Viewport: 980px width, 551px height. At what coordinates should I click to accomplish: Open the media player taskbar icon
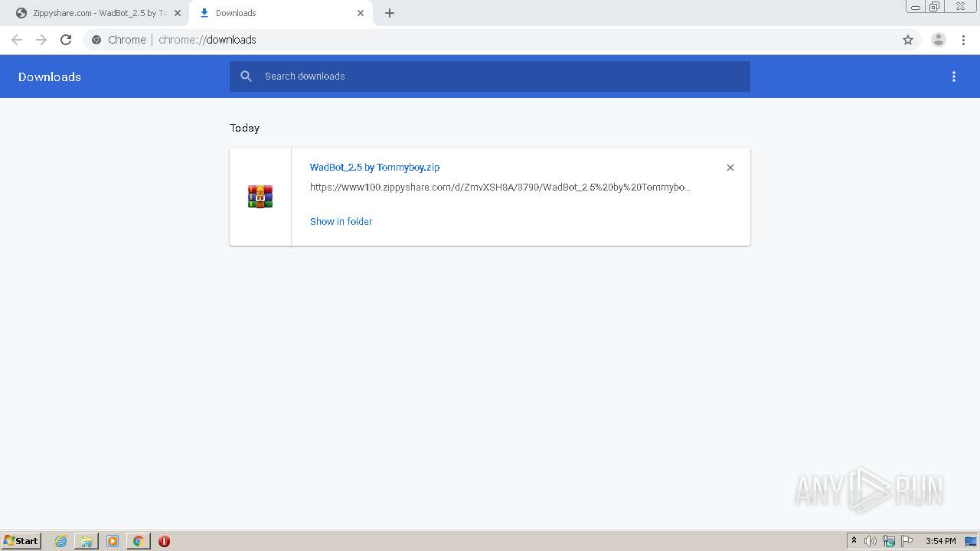[x=113, y=541]
